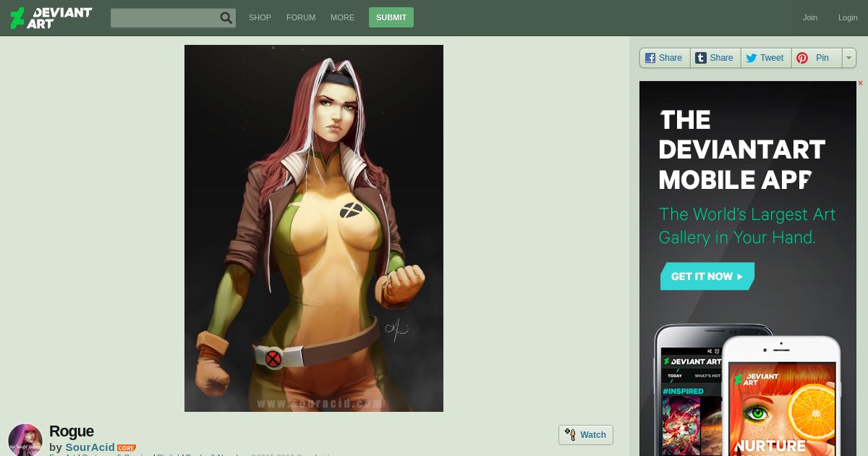Viewport: 868px width, 456px height.
Task: Open the FORUM menu item
Action: pyautogui.click(x=301, y=17)
